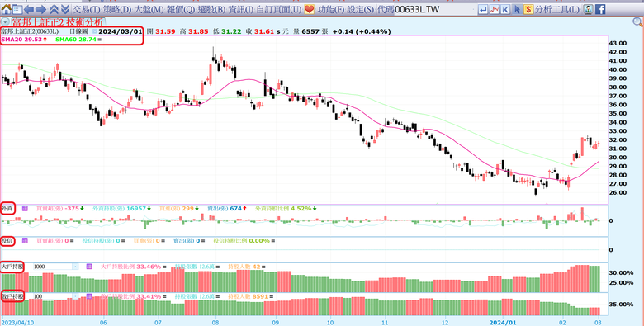This screenshot has width=644, height=326.
Task: Zoom out using the magnifier icon
Action: (638, 22)
